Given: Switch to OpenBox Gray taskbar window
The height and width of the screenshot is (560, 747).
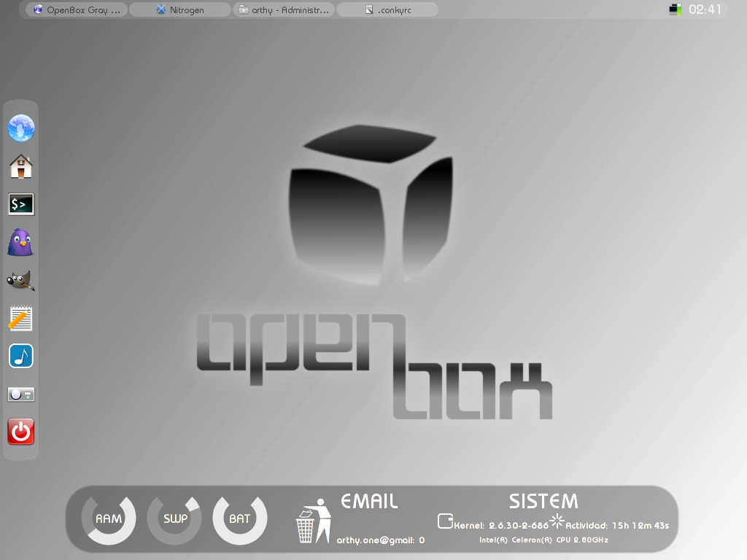Looking at the screenshot, I should 76,9.
